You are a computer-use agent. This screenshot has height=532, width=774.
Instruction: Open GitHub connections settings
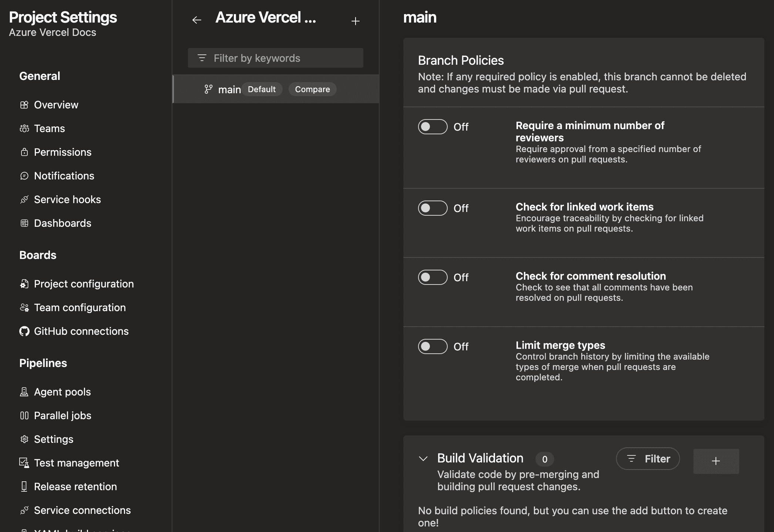(81, 331)
